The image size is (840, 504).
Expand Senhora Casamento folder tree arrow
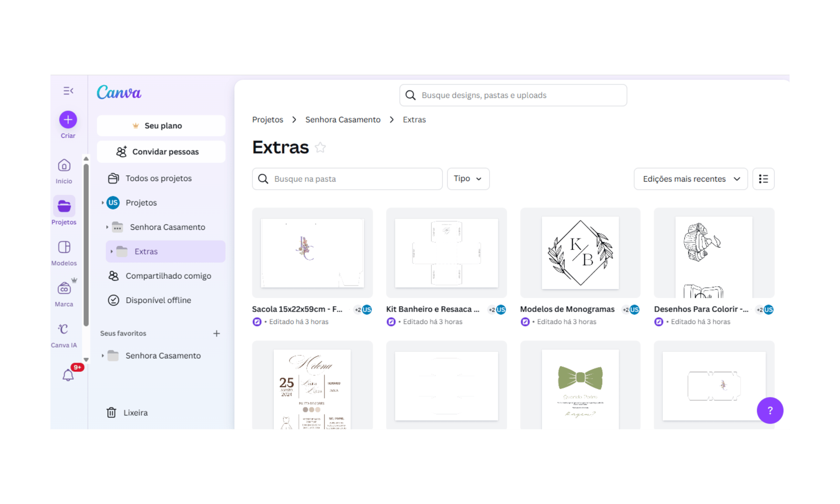[107, 227]
